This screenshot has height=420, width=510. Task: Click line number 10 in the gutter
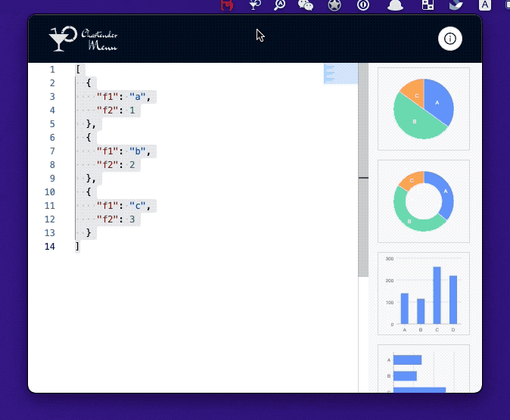49,192
